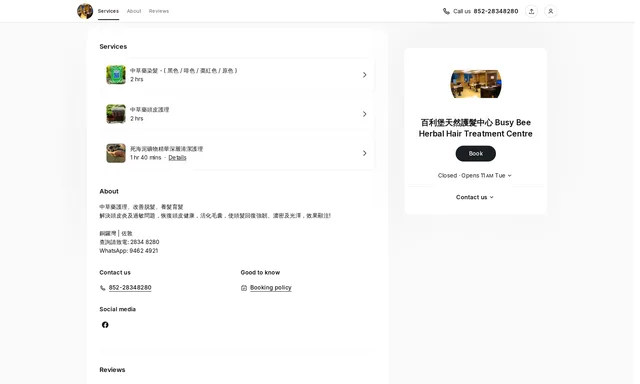This screenshot has width=640, height=384.
Task: Open chevron for second 2 hrs scalp service
Action: 364,114
